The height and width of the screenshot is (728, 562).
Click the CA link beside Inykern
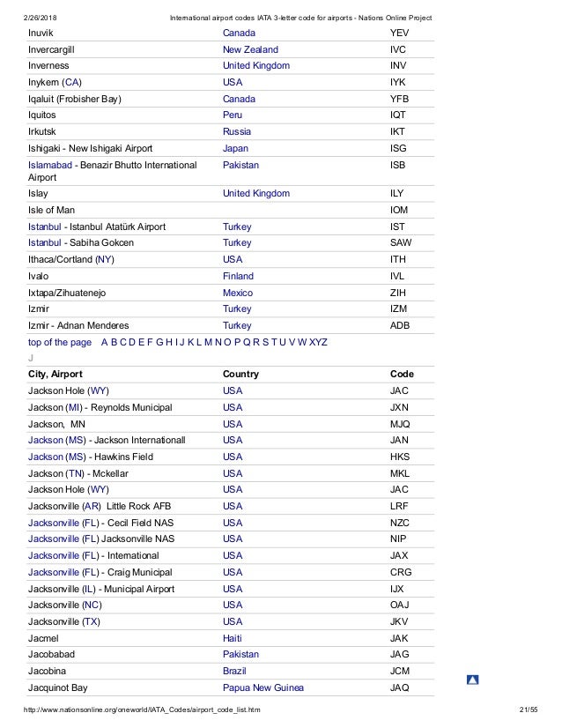pyautogui.click(x=72, y=82)
